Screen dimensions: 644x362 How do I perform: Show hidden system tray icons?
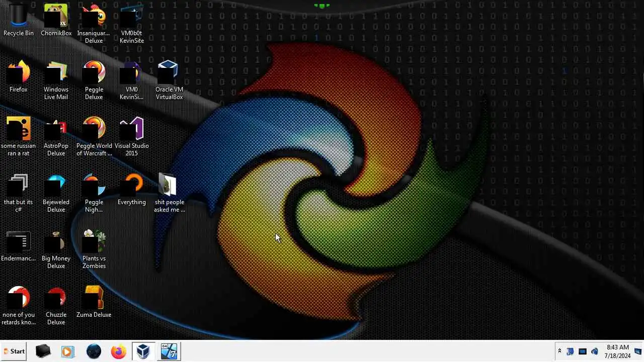coord(559,351)
